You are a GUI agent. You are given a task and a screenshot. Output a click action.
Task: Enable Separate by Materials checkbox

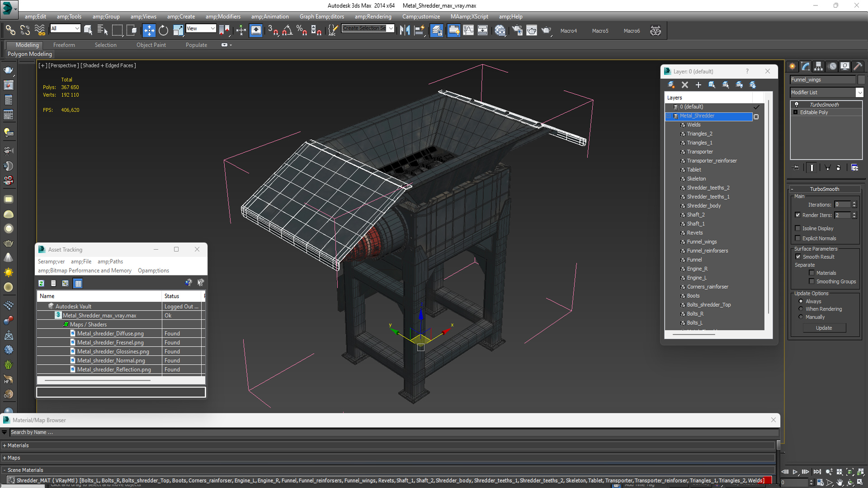click(811, 273)
